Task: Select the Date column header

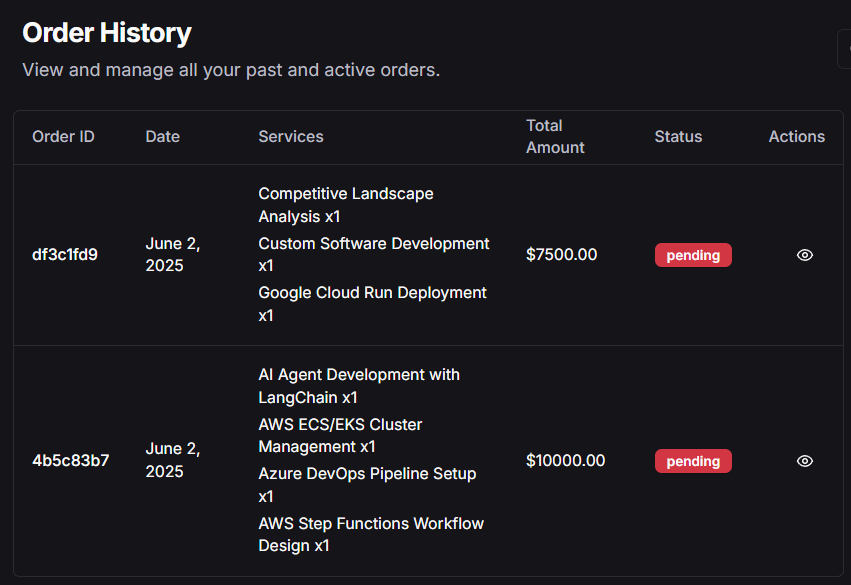Action: click(x=162, y=137)
